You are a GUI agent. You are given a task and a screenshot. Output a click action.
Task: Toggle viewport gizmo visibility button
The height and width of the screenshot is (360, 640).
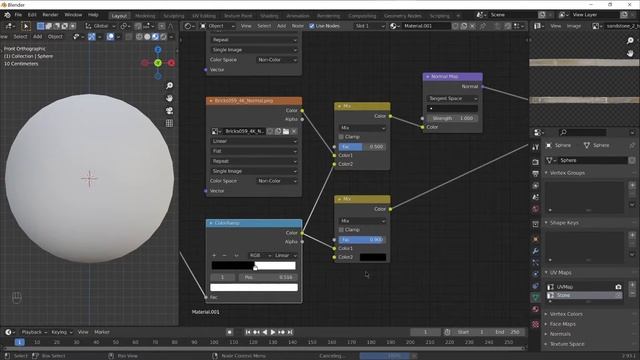[91, 37]
